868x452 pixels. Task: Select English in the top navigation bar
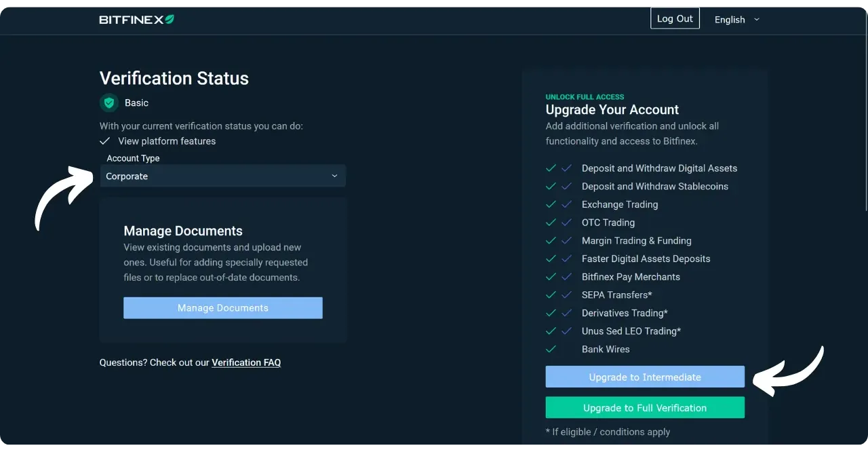coord(730,20)
